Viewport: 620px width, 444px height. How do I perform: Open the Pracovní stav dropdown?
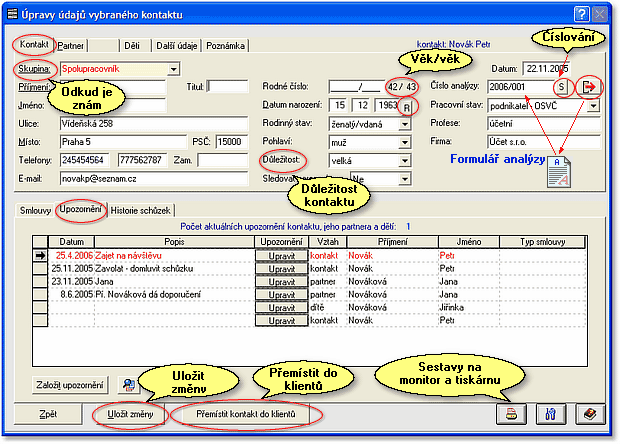coord(593,105)
